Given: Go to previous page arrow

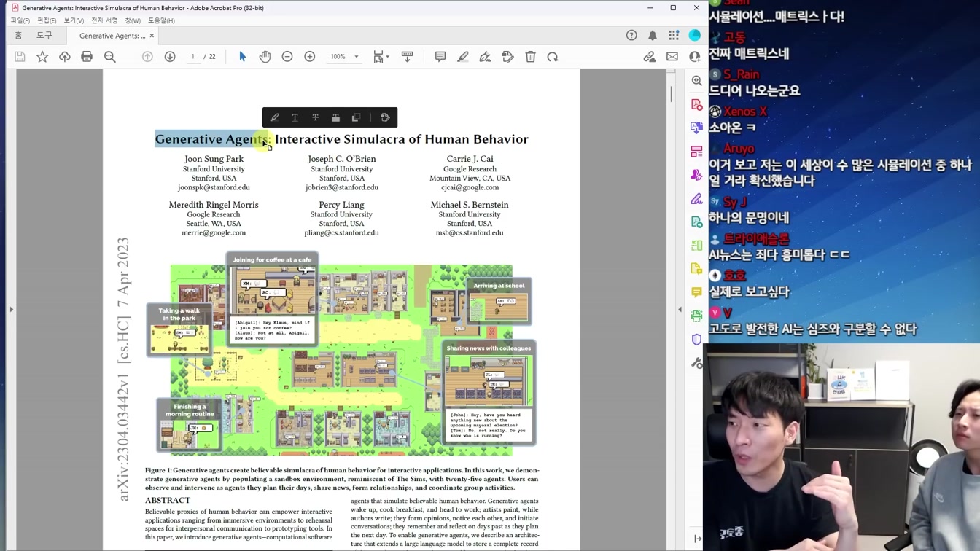Looking at the screenshot, I should point(147,57).
